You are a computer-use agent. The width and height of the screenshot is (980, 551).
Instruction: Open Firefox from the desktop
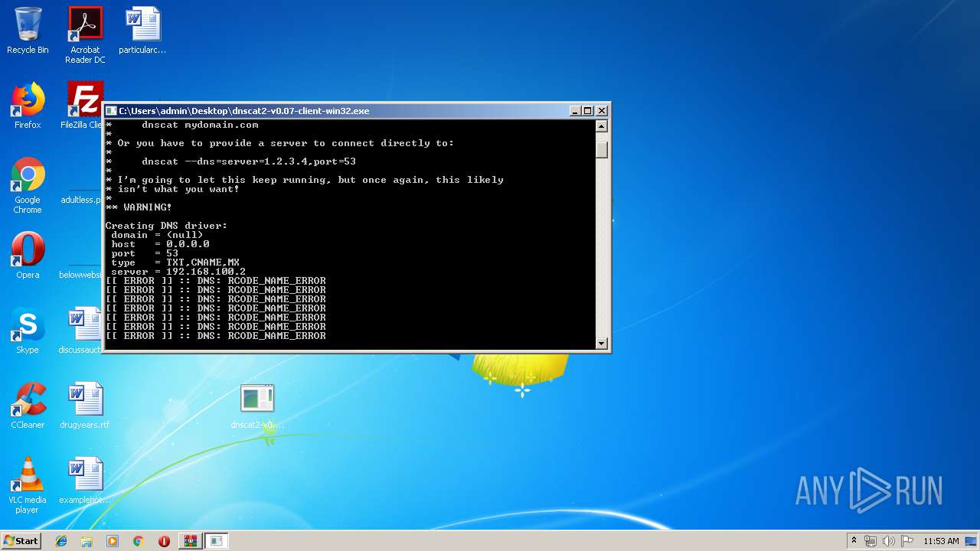pyautogui.click(x=28, y=106)
